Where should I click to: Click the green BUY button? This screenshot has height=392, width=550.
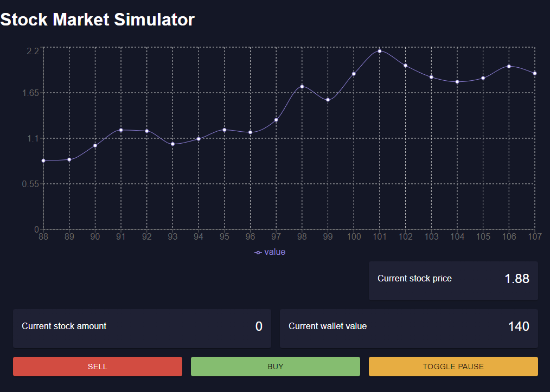[276, 367]
